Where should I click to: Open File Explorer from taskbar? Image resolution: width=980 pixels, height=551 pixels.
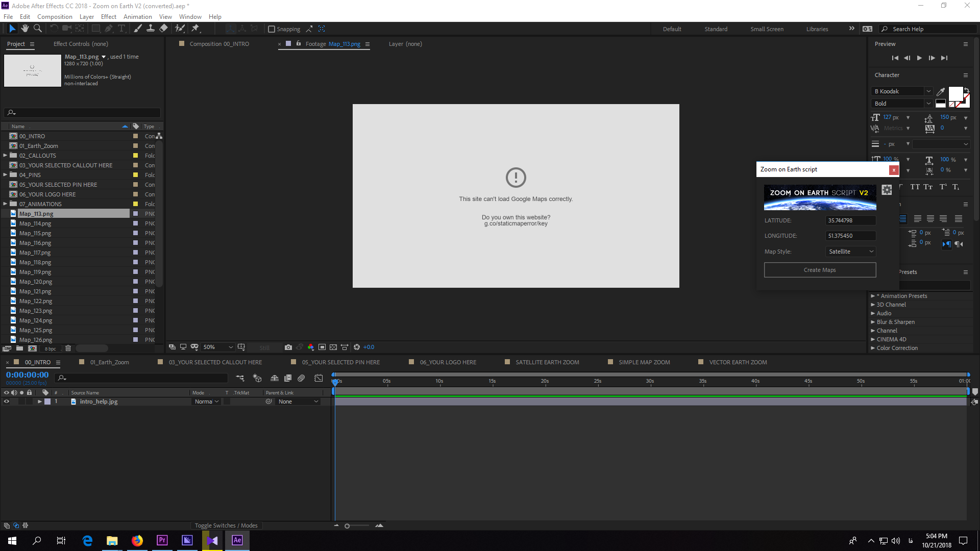coord(112,540)
